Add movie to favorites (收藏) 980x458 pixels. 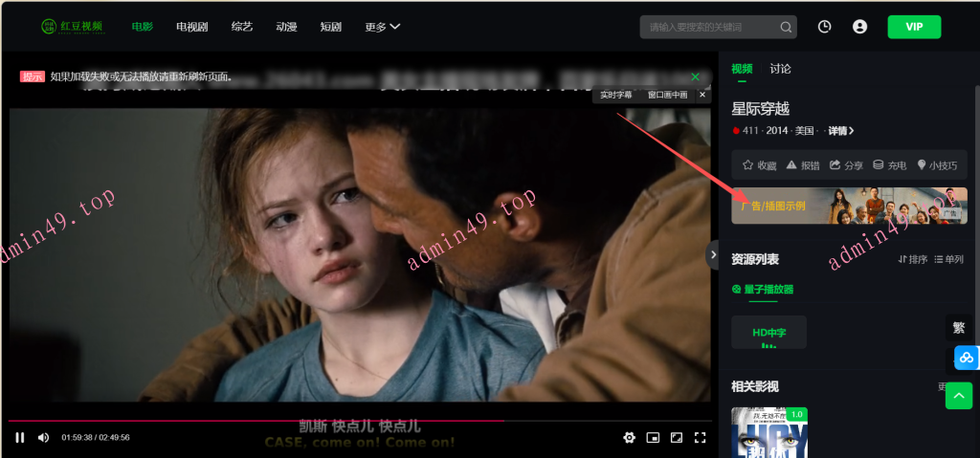[x=759, y=165]
